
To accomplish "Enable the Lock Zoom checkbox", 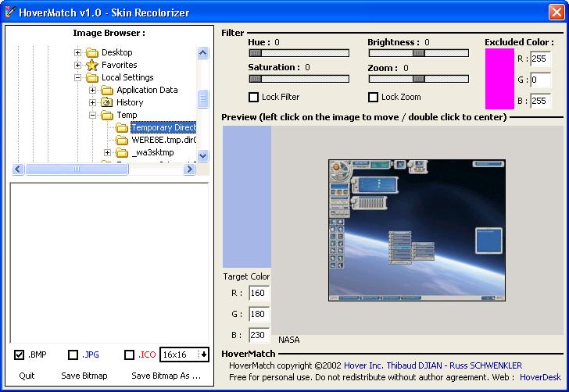I will click(x=373, y=97).
